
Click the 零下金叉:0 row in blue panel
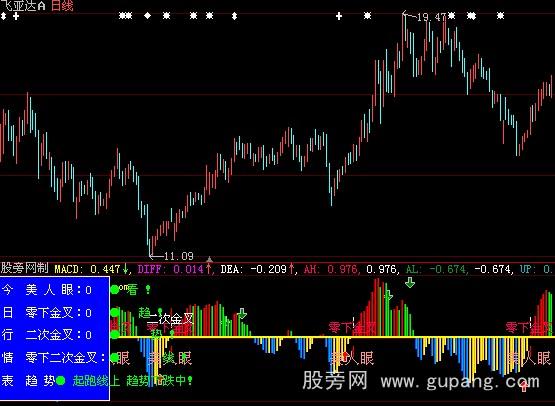[x=58, y=313]
